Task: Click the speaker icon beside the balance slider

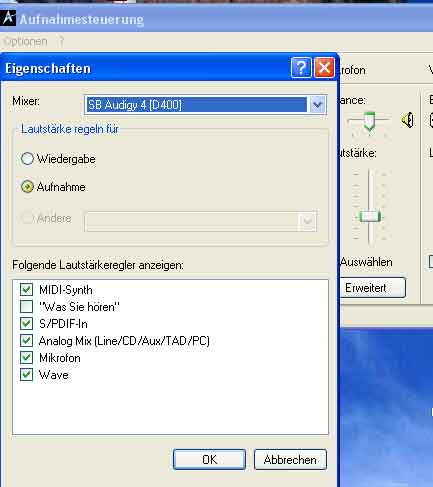Action: point(407,120)
